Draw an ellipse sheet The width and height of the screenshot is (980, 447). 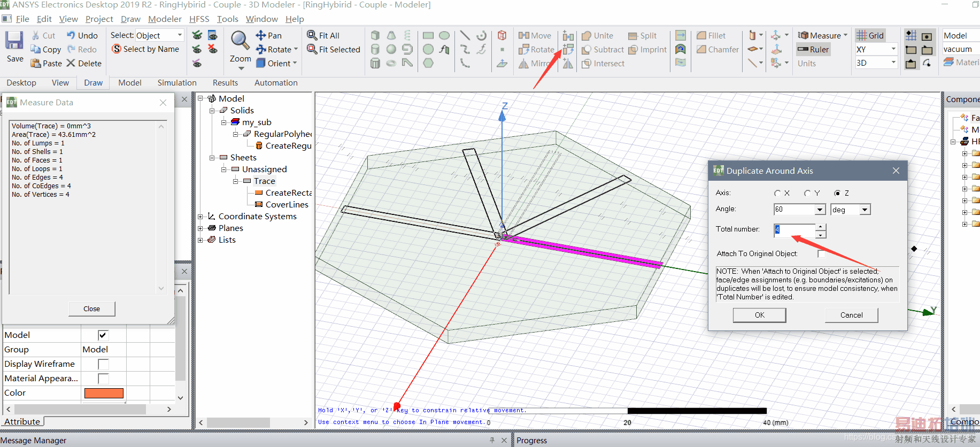(444, 35)
